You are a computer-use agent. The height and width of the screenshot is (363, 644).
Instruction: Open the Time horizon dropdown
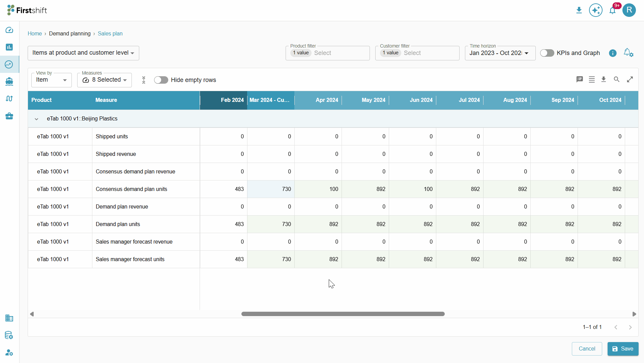[500, 53]
